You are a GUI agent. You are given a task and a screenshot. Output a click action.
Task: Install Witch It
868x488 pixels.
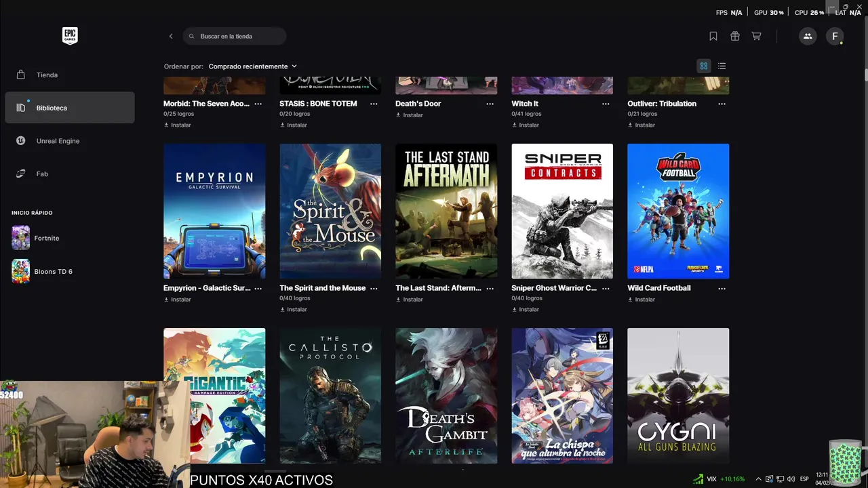pyautogui.click(x=526, y=125)
